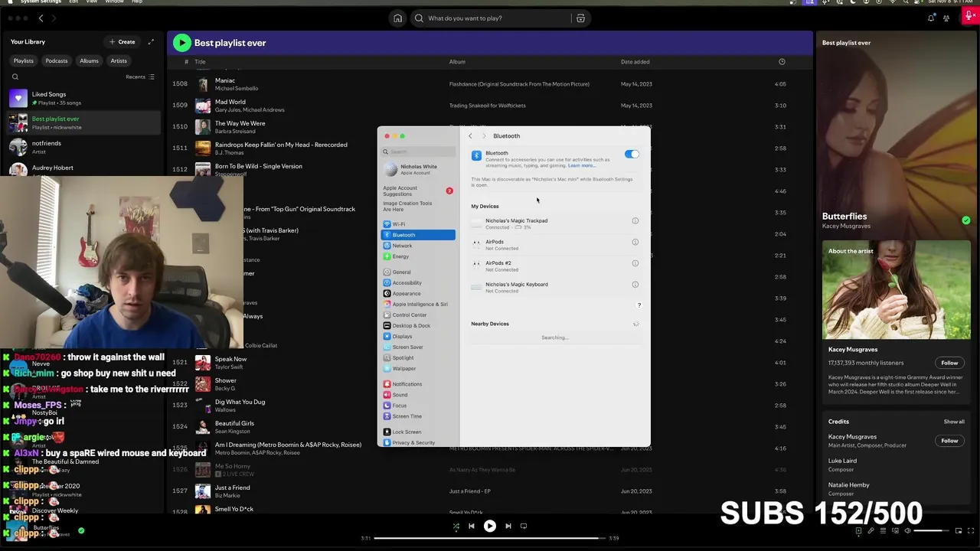Toggle shuffle in the Spotify player bar
Viewport: 980px width, 551px height.
tap(456, 526)
